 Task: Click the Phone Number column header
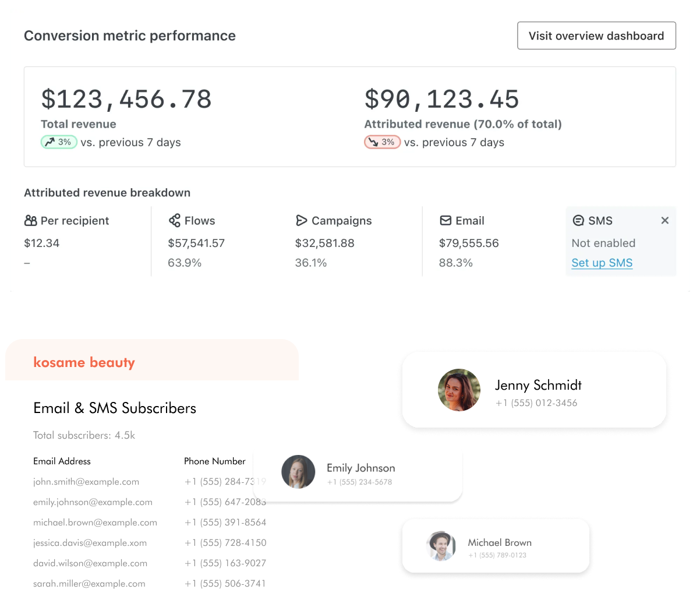click(215, 461)
